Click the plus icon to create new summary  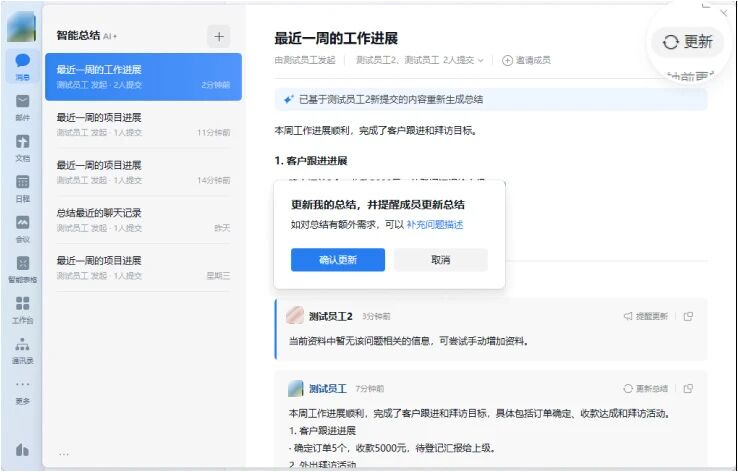(x=218, y=36)
